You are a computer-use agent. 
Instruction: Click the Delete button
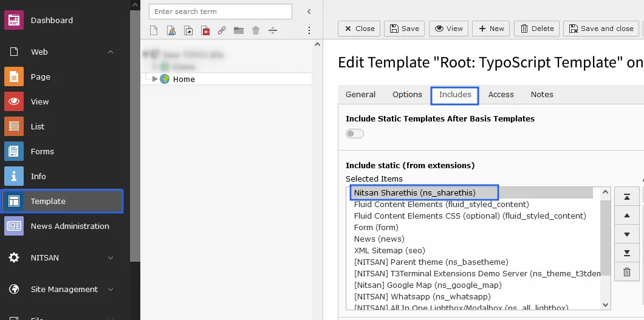point(537,29)
